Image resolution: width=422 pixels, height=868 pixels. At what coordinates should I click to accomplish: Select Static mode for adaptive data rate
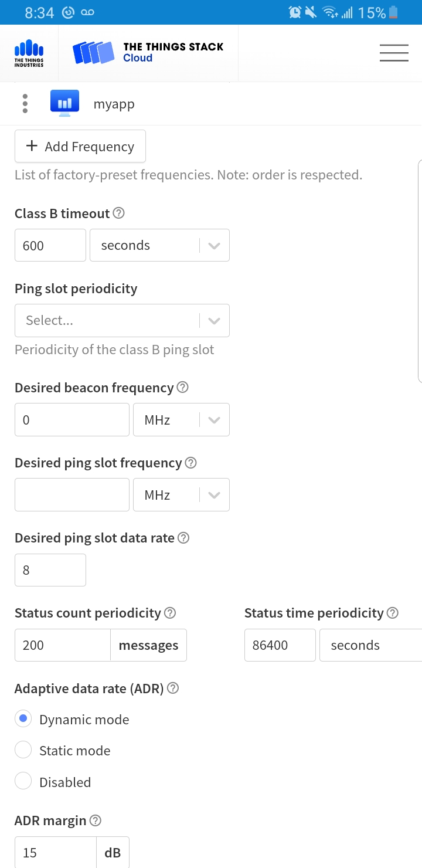click(x=23, y=750)
